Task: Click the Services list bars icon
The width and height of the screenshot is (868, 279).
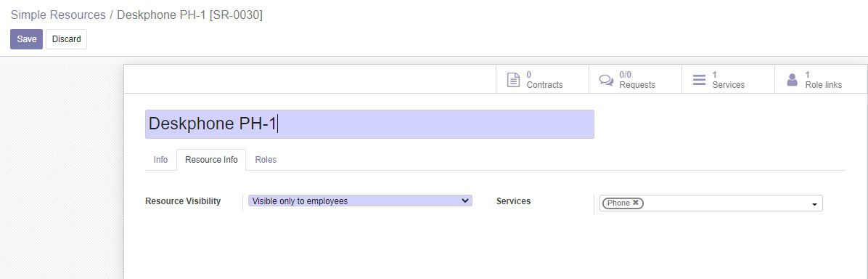Action: click(699, 80)
